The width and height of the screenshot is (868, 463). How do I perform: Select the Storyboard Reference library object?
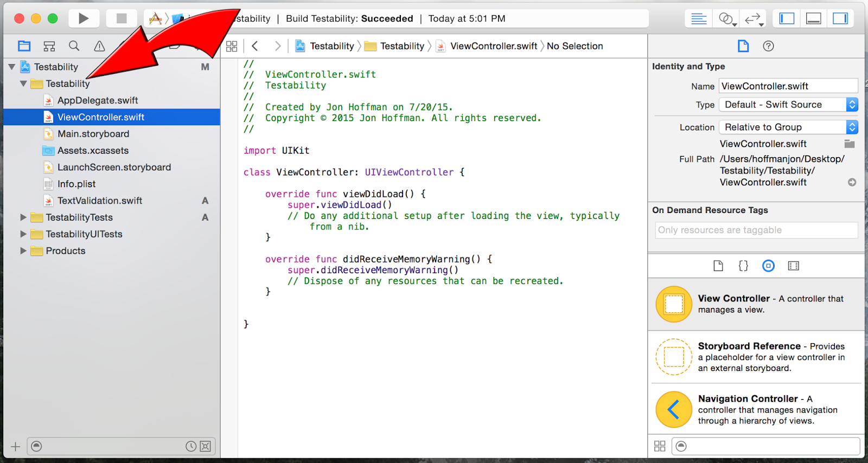click(756, 357)
